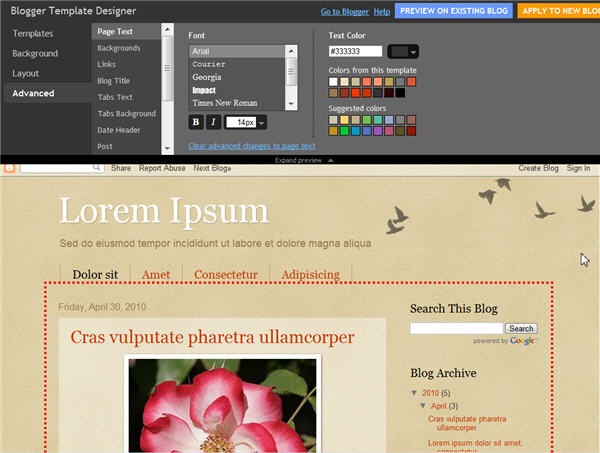Pick the purple suggested color swatch
The image size is (600, 453).
point(378,131)
